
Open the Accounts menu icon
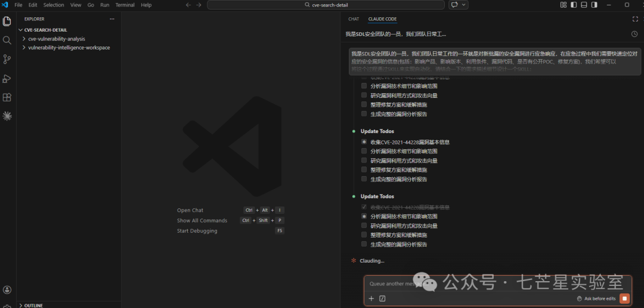tap(7, 290)
